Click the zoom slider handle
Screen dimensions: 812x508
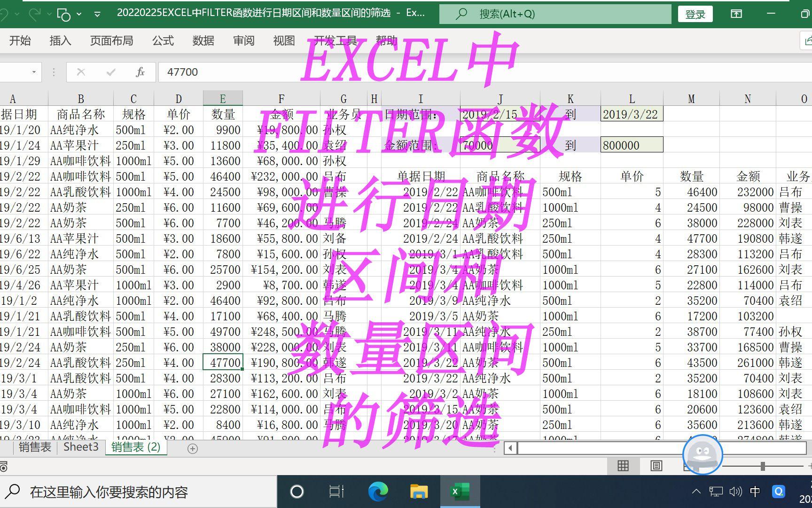pos(763,466)
